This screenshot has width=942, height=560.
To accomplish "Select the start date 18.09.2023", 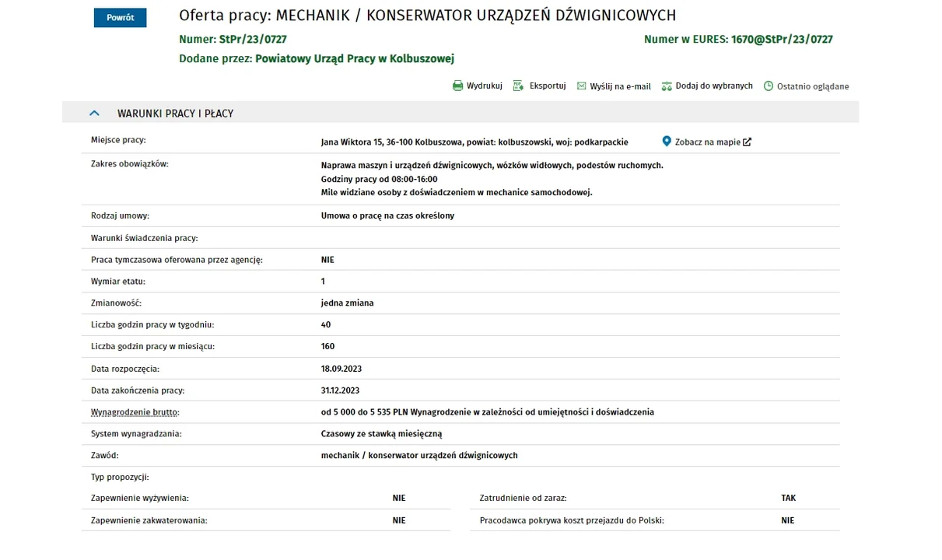I will pos(341,369).
